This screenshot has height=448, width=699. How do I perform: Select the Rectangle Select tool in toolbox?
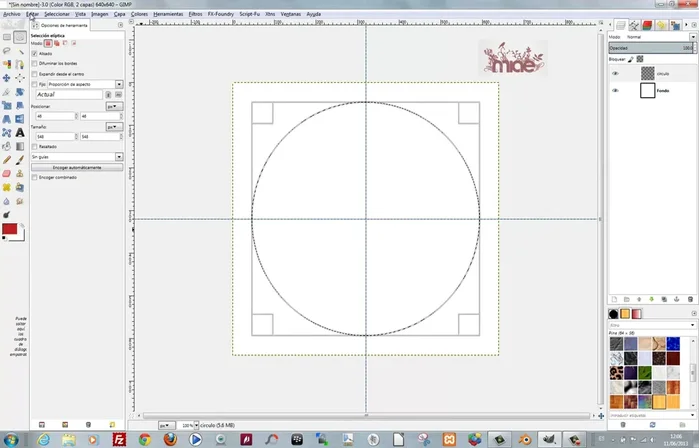coord(7,38)
